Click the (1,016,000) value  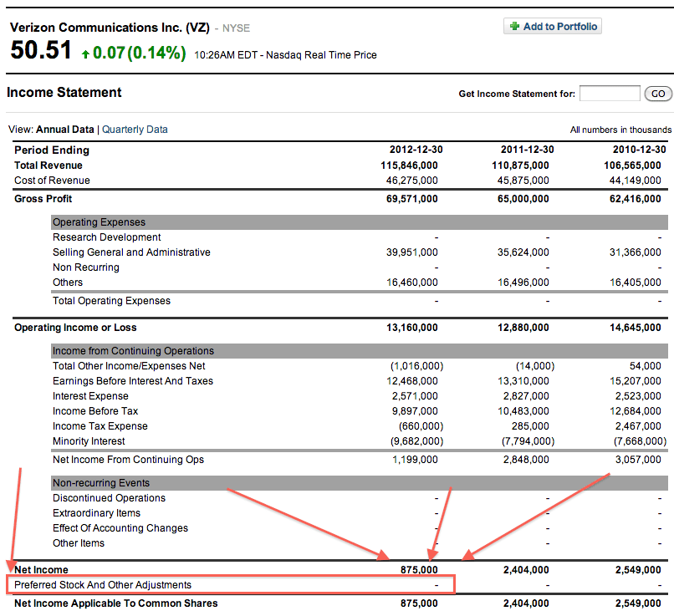[x=416, y=366]
